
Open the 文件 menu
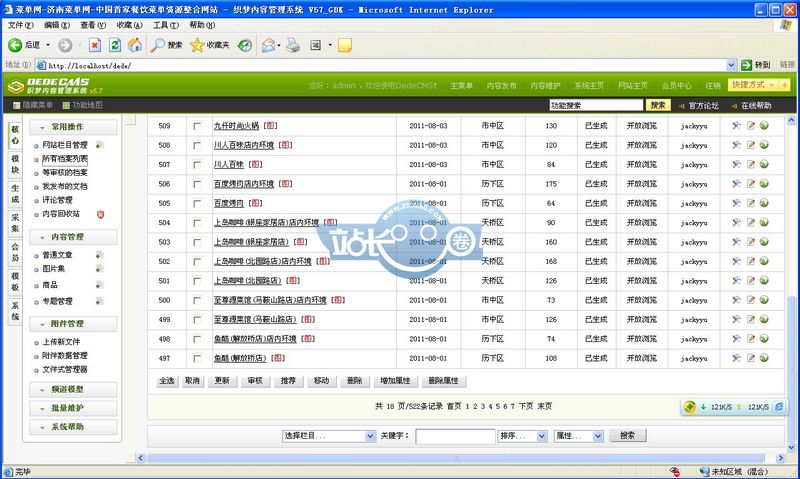[x=20, y=25]
